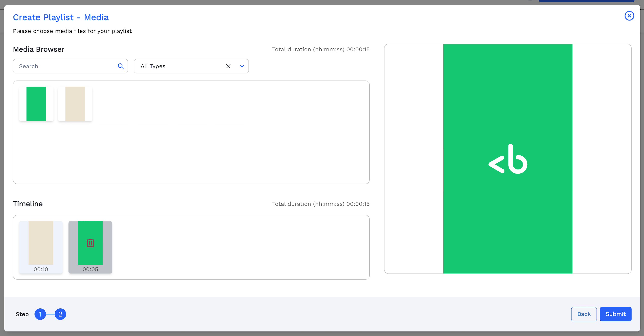
Task: Clear the All Types filter with X
Action: click(228, 66)
